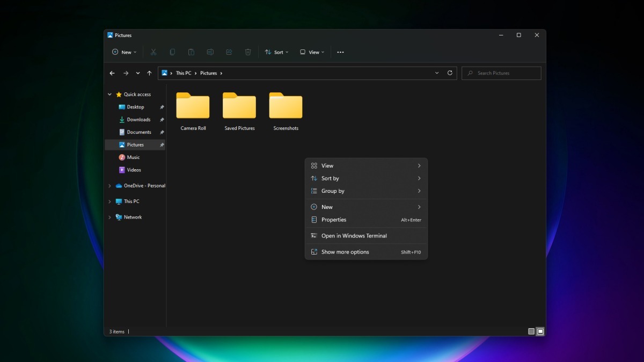This screenshot has height=362, width=644.
Task: Click the Copy icon in toolbar
Action: pos(172,52)
